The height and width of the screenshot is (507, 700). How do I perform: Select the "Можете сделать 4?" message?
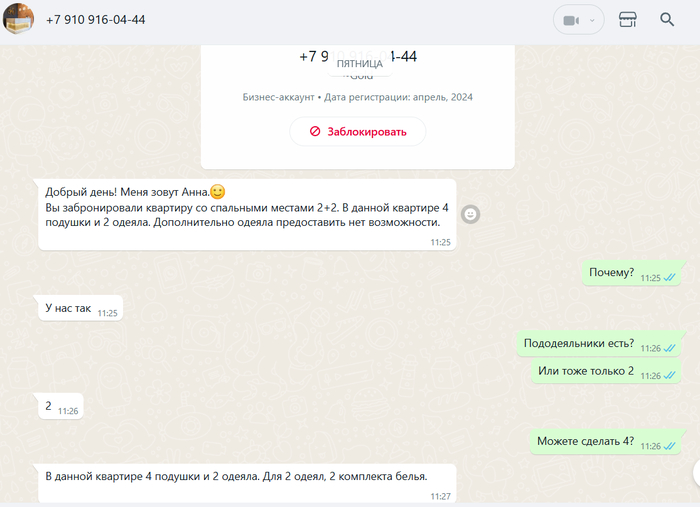click(x=585, y=441)
